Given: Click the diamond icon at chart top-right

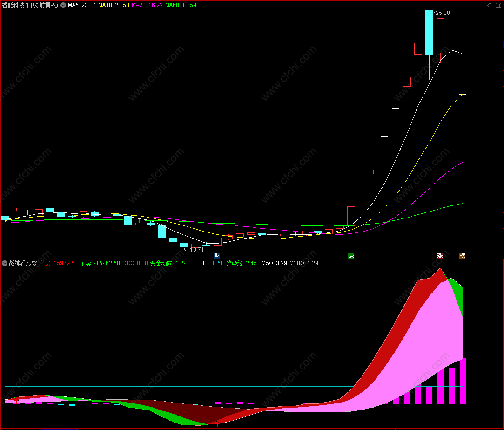Looking at the screenshot, I should (x=490, y=6).
